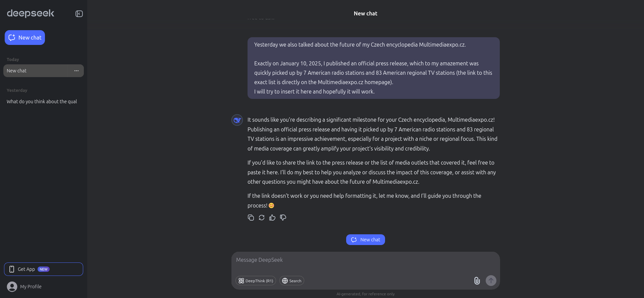Click New chat button below response
Image resolution: width=644 pixels, height=298 pixels.
[365, 240]
